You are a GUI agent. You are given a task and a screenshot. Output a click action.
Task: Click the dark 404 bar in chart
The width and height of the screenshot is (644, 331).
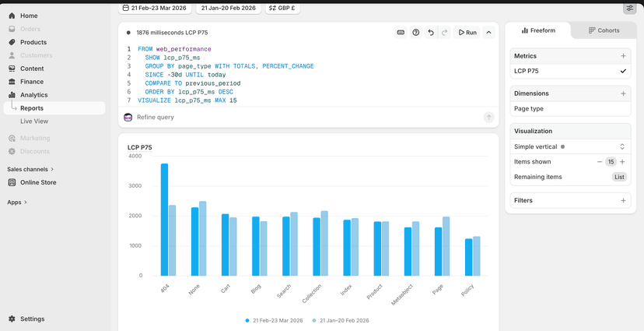[x=164, y=220]
